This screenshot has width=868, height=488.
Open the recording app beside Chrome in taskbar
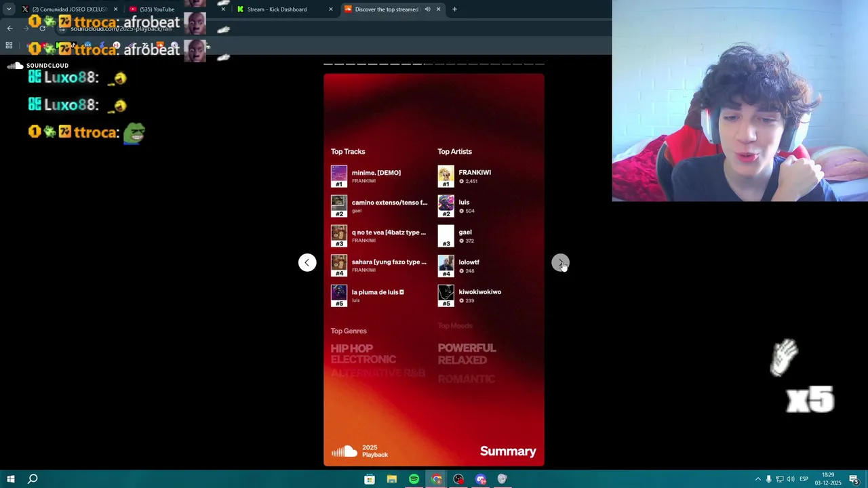(458, 479)
